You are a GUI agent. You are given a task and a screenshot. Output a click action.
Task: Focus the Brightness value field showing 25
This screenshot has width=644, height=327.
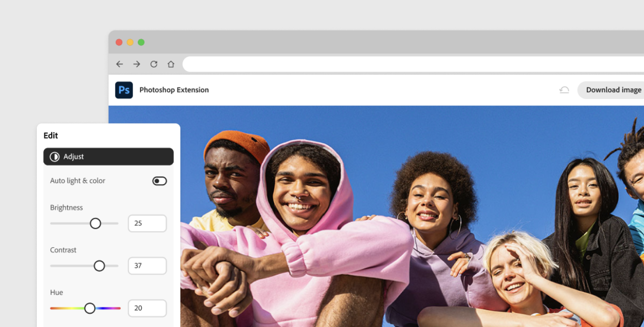pos(147,223)
